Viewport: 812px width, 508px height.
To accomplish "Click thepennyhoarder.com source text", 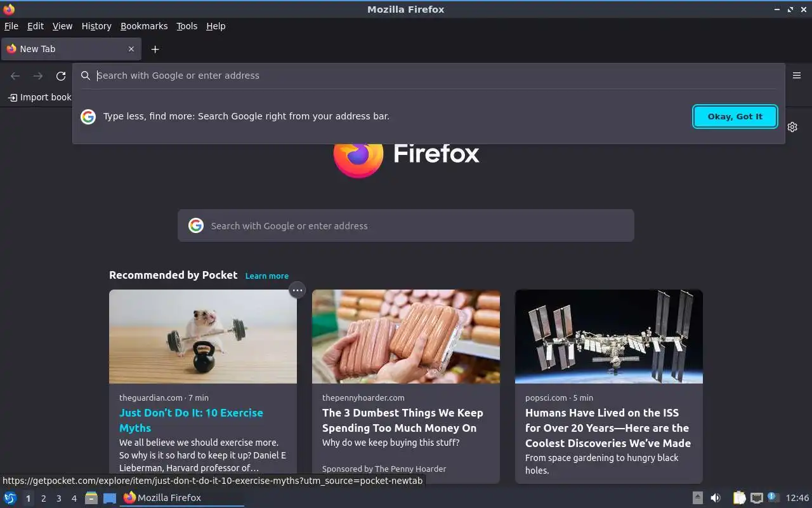I will [363, 398].
